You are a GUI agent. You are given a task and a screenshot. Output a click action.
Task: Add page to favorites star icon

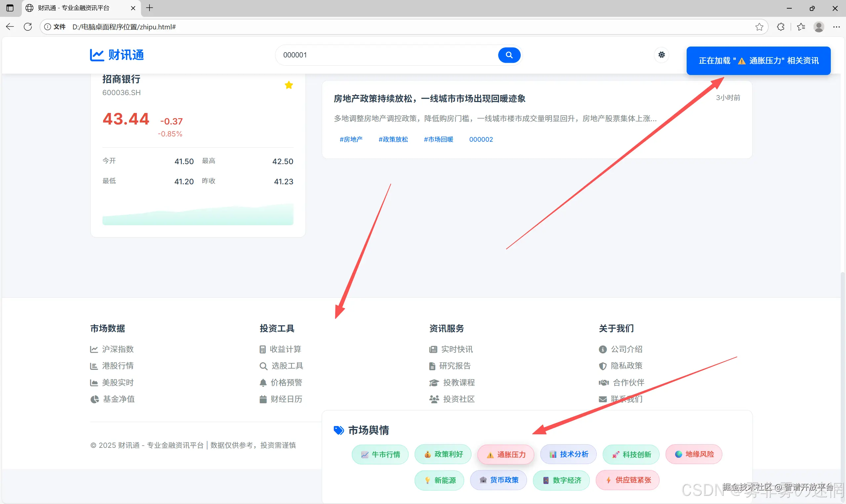(x=759, y=27)
